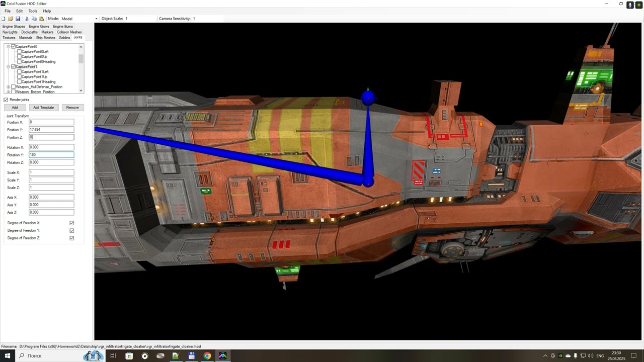Switch to the Markers tab
Screen dimensions: 644x362
[47, 32]
